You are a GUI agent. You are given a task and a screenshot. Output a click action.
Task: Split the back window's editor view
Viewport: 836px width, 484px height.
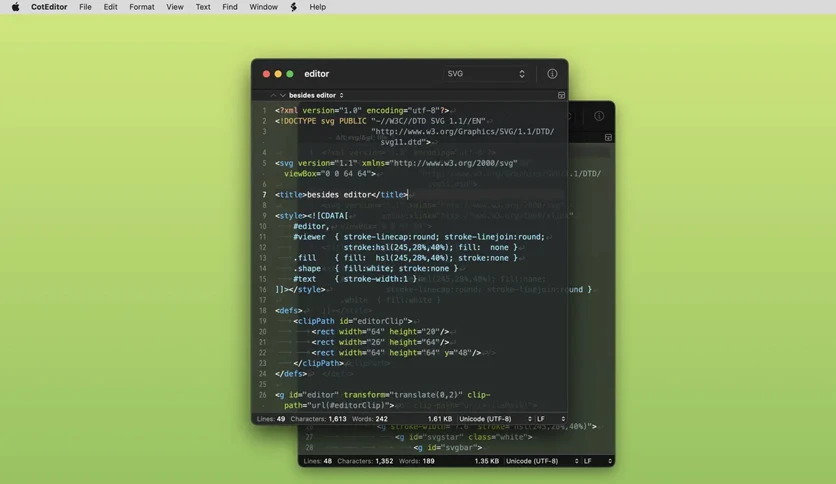pos(608,138)
